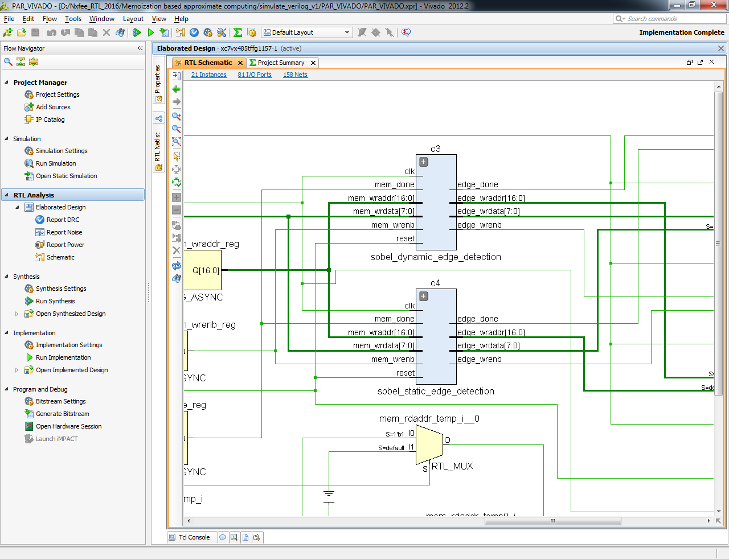Click the Find binoculars icon in main toolbar
This screenshot has width=729, height=560.
point(120,32)
